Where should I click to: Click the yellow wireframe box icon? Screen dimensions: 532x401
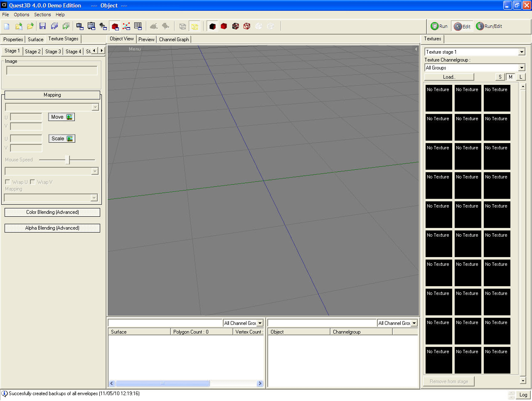coord(194,26)
